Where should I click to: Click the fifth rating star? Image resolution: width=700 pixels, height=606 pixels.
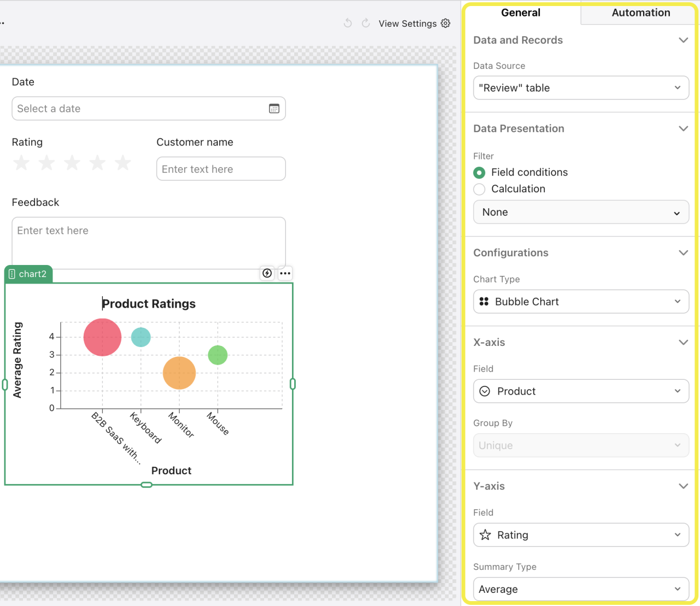pyautogui.click(x=123, y=163)
